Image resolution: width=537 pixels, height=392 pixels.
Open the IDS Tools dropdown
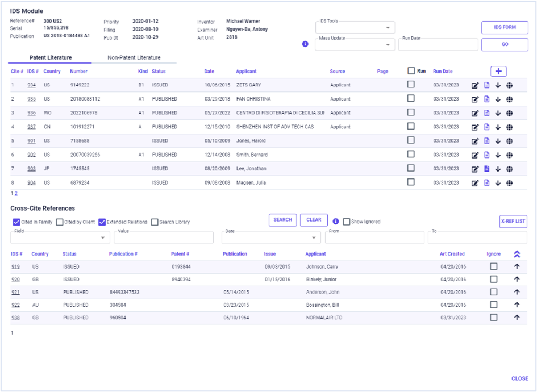coord(355,27)
